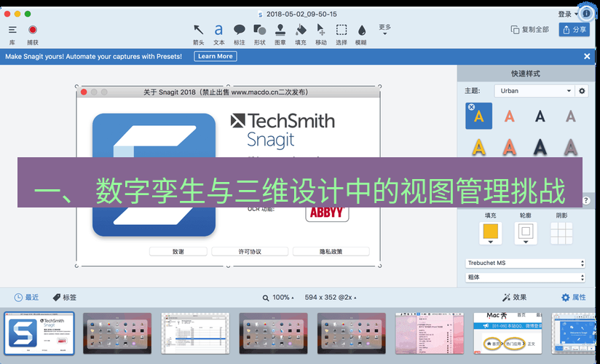Click the Copy All button

(529, 29)
